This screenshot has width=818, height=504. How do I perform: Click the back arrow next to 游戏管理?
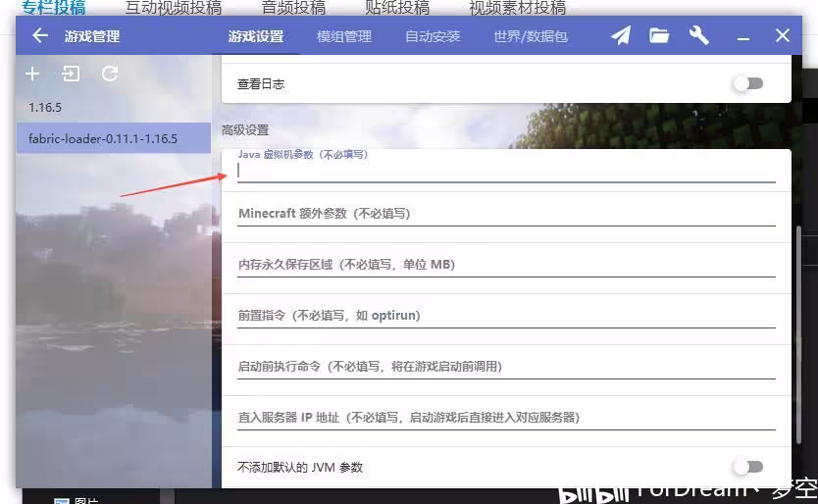[39, 36]
